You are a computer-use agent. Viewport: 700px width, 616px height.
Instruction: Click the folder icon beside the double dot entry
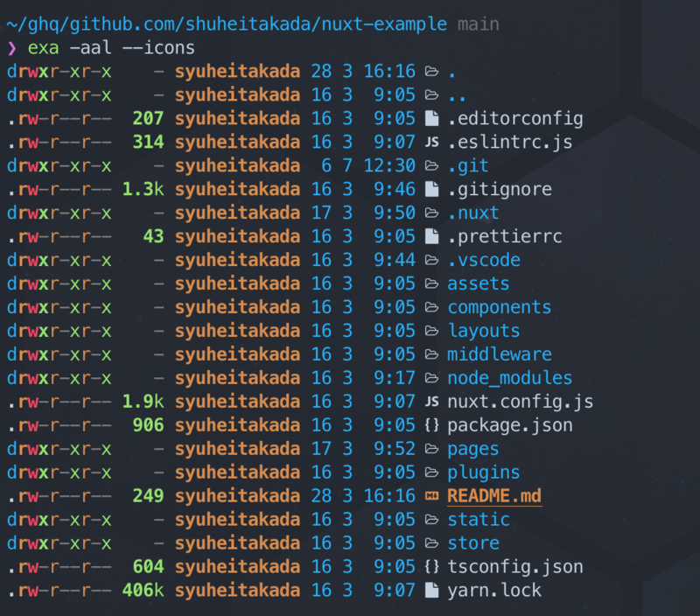[x=431, y=95]
